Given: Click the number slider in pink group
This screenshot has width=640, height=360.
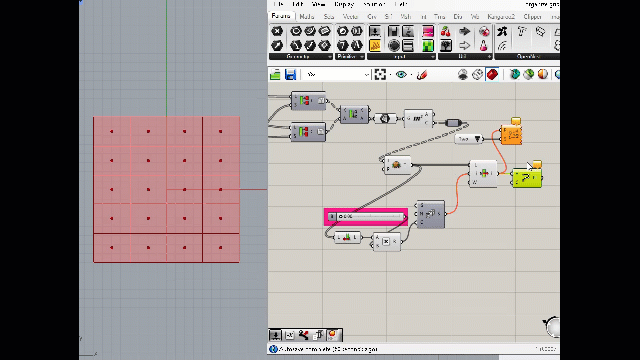Looking at the screenshot, I should 367,217.
